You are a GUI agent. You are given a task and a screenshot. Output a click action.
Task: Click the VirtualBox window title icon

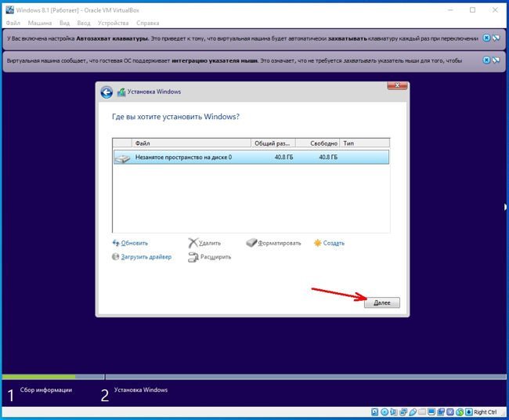pyautogui.click(x=9, y=9)
